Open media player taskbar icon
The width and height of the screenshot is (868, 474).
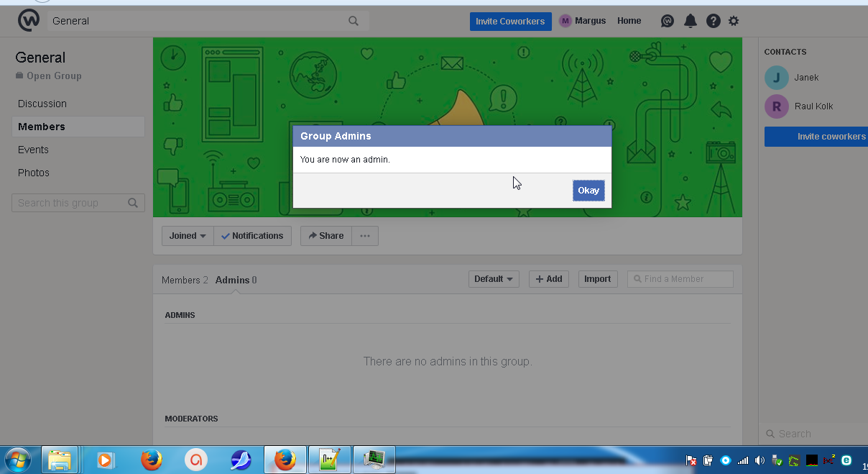pyautogui.click(x=106, y=459)
